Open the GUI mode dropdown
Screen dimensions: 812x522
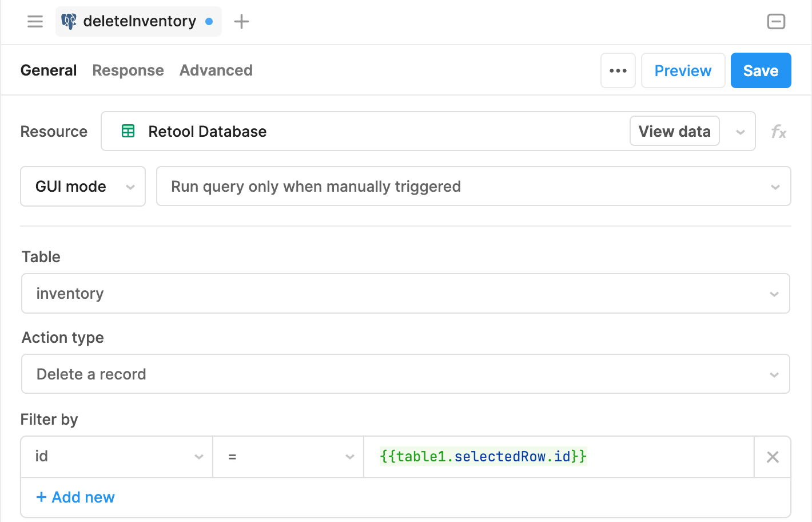tap(83, 187)
